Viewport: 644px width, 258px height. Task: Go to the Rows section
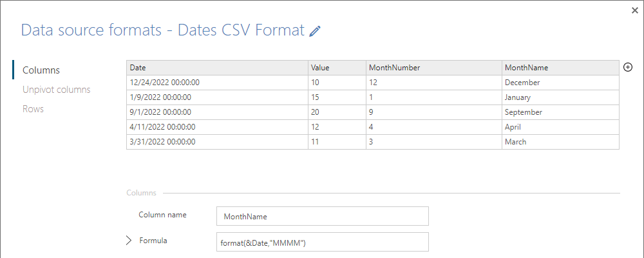pos(33,109)
